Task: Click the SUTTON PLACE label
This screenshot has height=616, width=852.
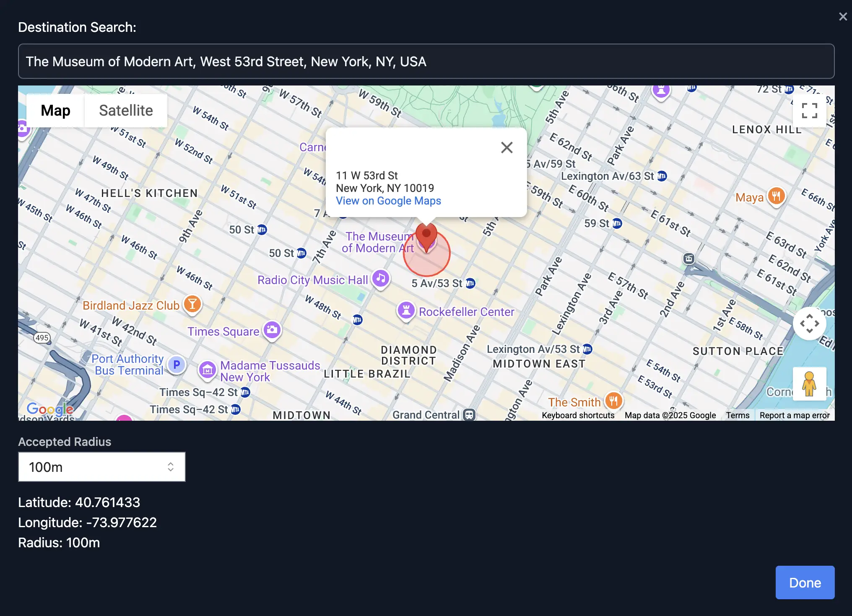Action: 738,351
